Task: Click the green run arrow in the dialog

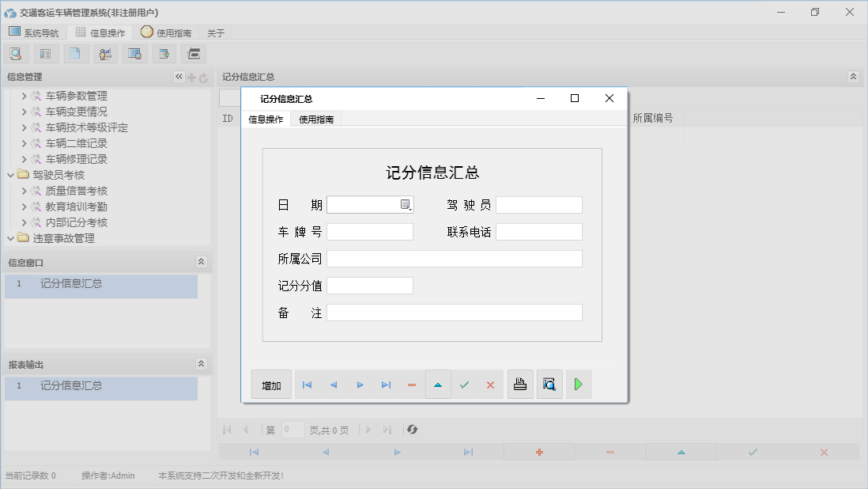Action: point(578,384)
